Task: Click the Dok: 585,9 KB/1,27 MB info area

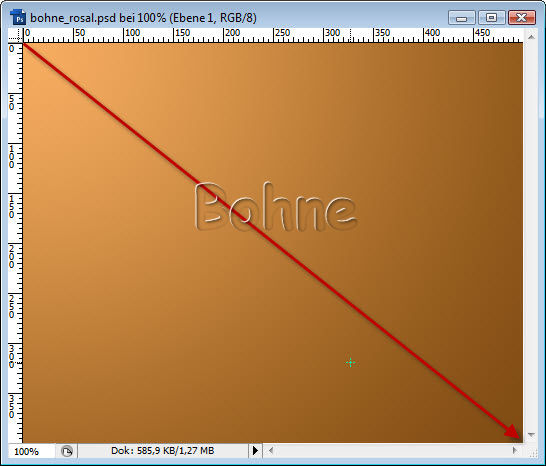Action: [x=163, y=451]
